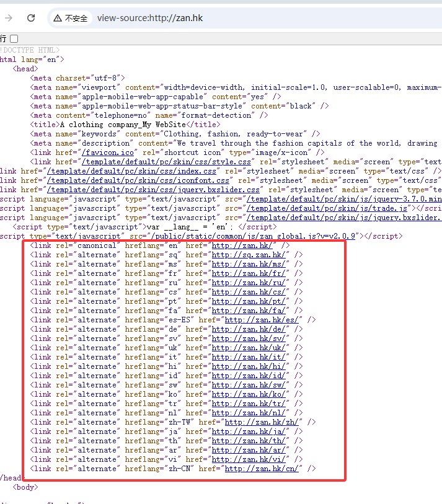Image resolution: width=442 pixels, height=504 pixels.
Task: Click the keywords content 'Clothing, fashion, ready-to-wear'
Action: tap(233, 134)
